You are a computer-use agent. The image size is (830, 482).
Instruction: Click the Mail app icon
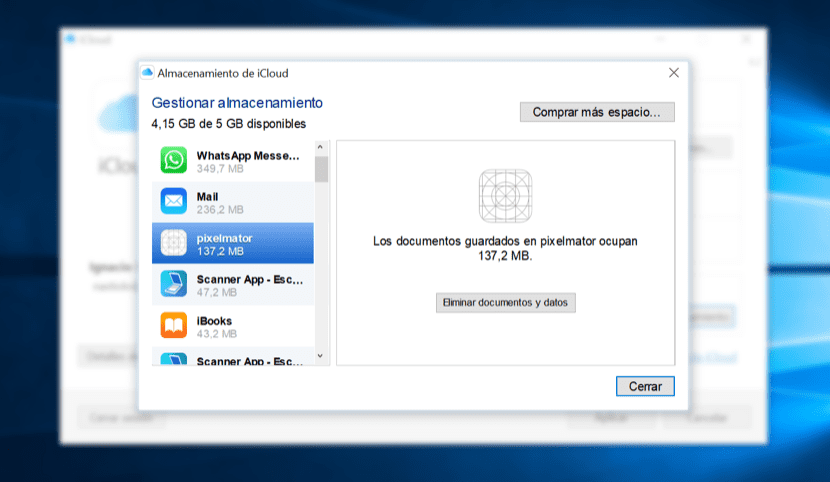(x=174, y=201)
